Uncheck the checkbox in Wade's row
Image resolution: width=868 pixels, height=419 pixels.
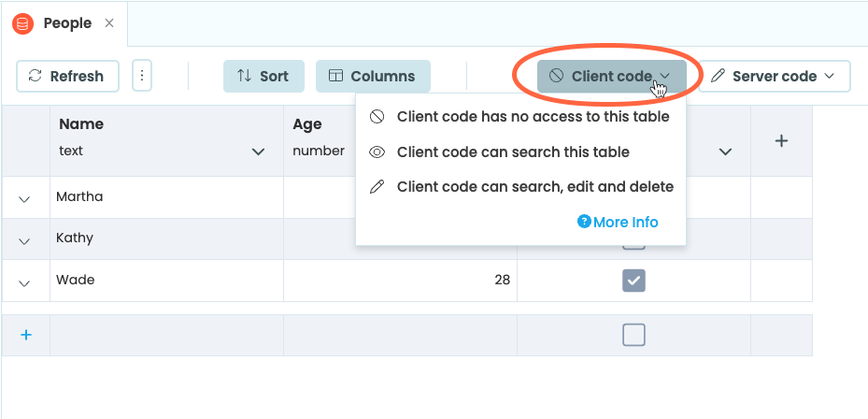(634, 281)
